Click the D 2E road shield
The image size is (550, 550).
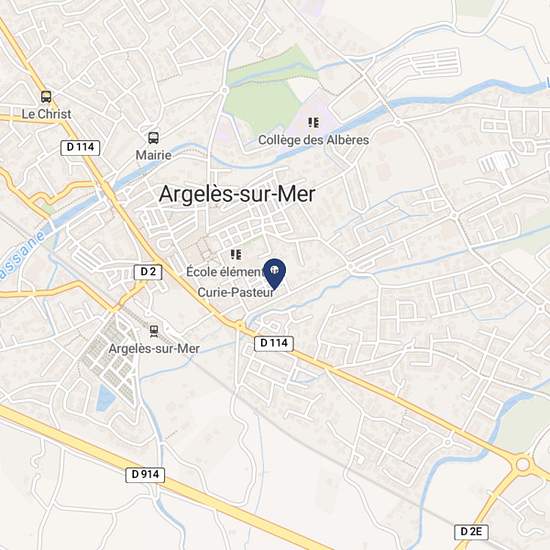(x=471, y=532)
